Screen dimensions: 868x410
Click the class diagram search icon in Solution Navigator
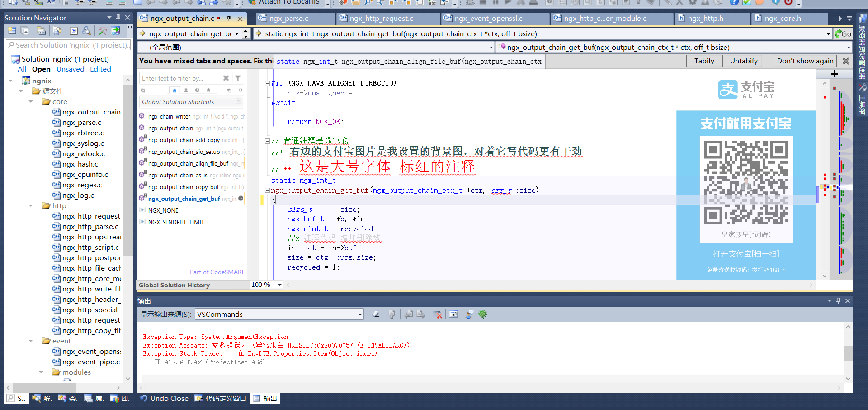(x=86, y=31)
